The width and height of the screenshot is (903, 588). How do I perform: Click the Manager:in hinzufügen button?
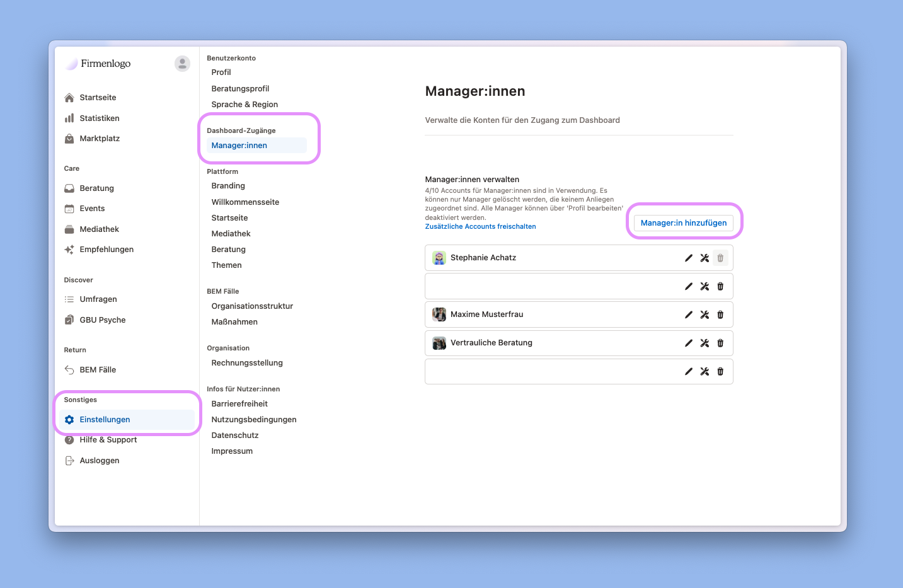click(683, 222)
